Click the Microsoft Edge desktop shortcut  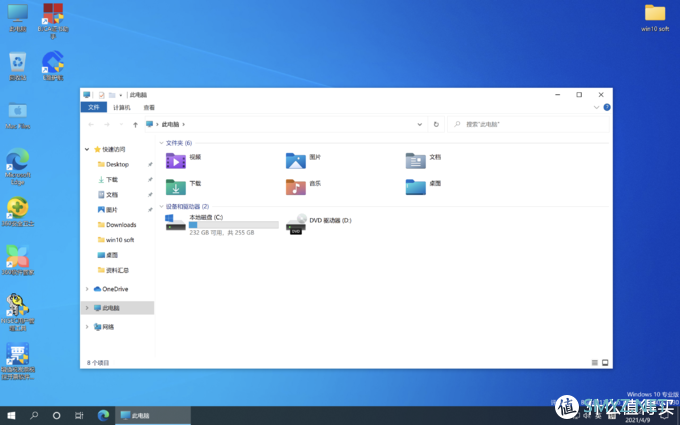(x=18, y=167)
